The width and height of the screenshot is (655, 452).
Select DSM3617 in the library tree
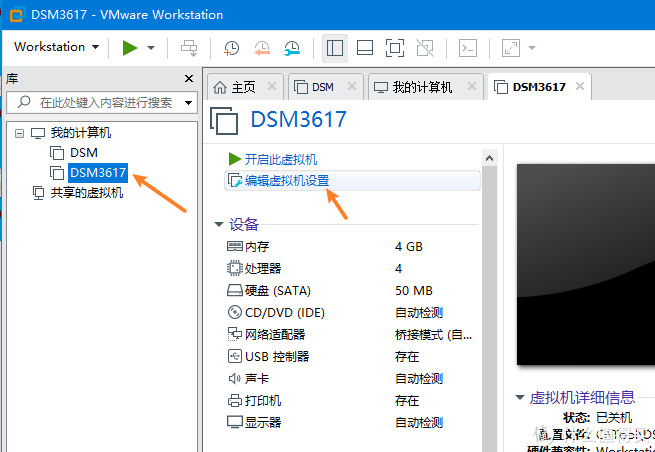pyautogui.click(x=98, y=173)
